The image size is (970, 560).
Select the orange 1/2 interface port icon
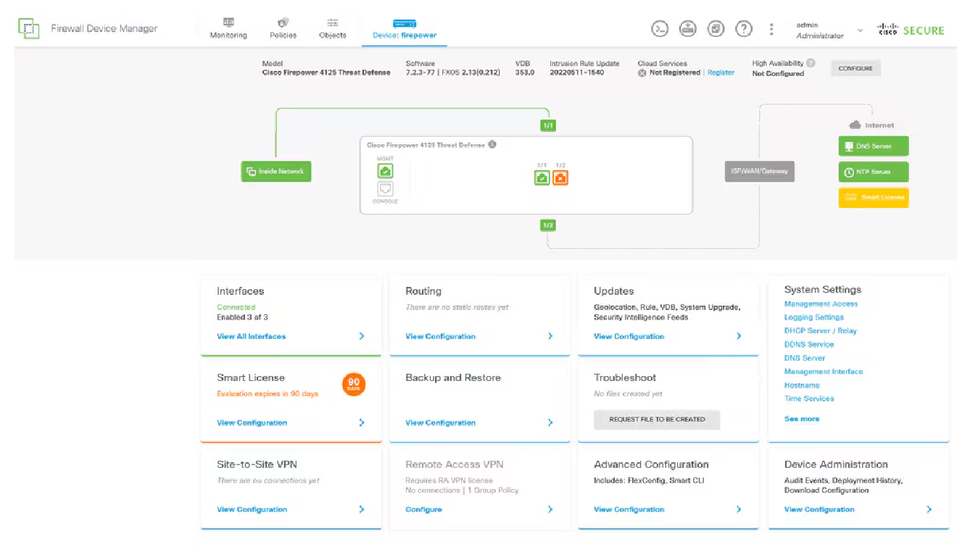(x=560, y=177)
